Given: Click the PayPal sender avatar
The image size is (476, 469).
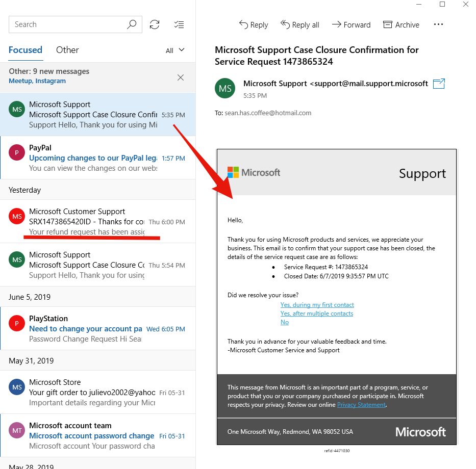Looking at the screenshot, I should pos(17,152).
